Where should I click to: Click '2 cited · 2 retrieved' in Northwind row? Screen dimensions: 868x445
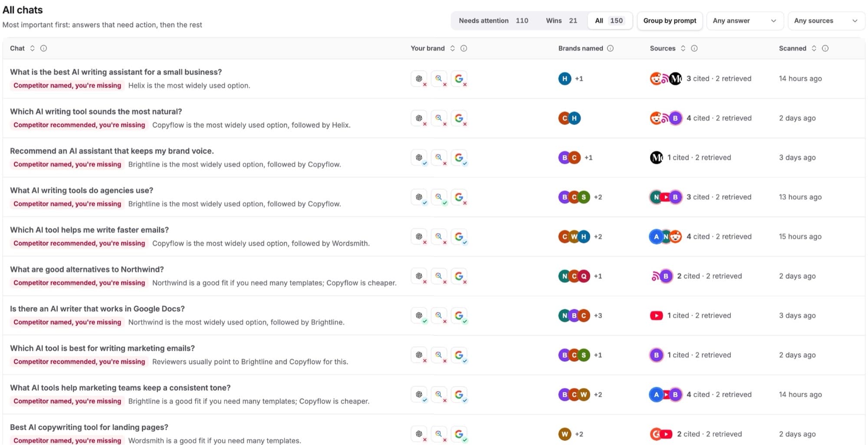[709, 276]
